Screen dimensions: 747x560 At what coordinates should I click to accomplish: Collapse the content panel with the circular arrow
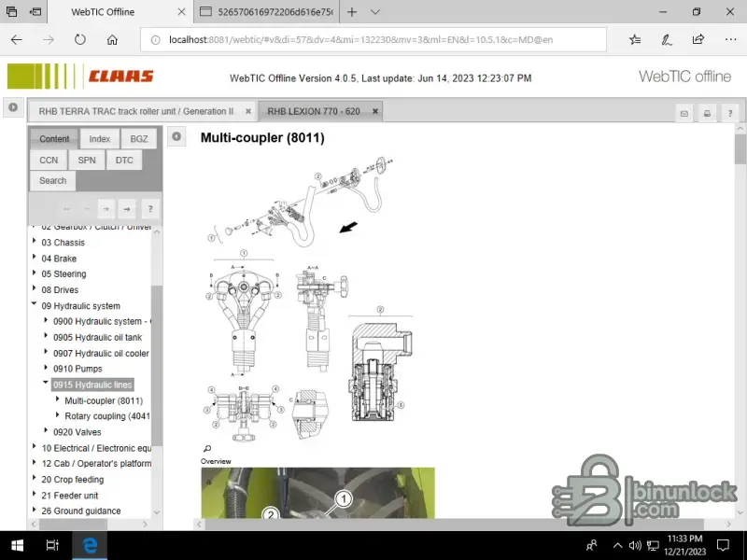point(176,136)
